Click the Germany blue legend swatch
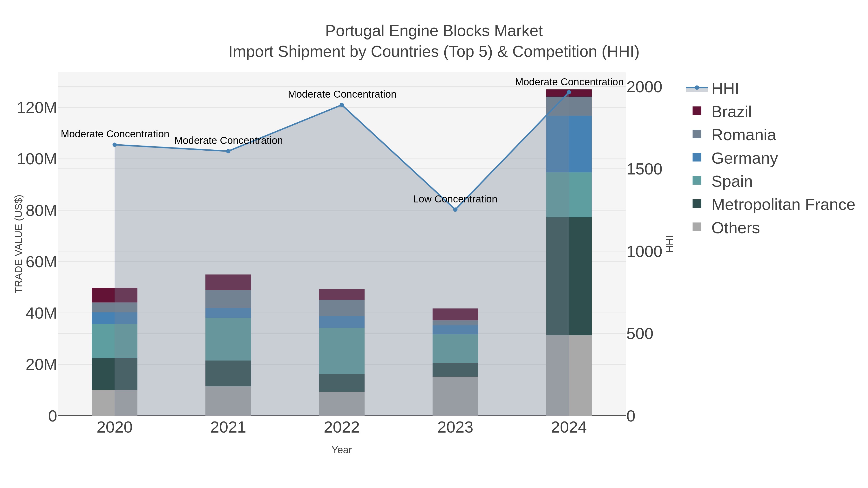Screen dimensions: 868x488 pos(697,157)
